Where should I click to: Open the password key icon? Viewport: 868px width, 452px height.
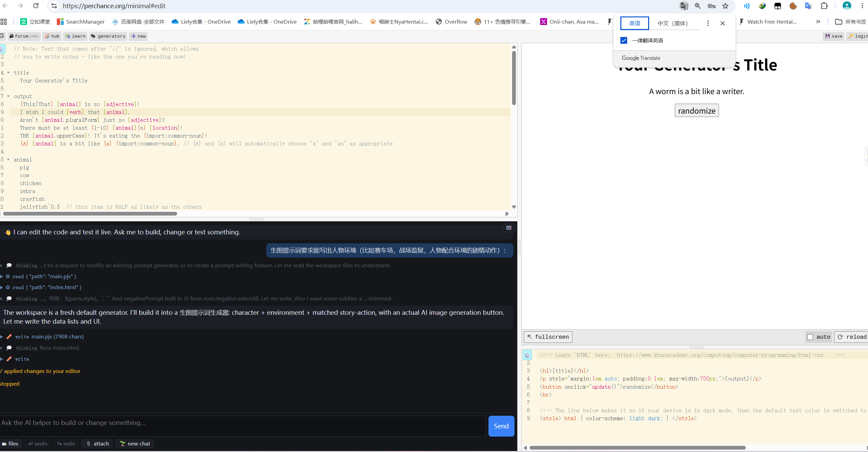pyautogui.click(x=711, y=6)
